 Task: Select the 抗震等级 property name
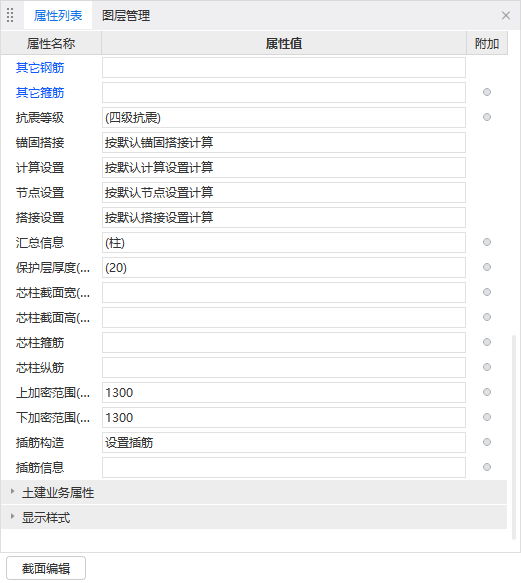click(x=40, y=117)
